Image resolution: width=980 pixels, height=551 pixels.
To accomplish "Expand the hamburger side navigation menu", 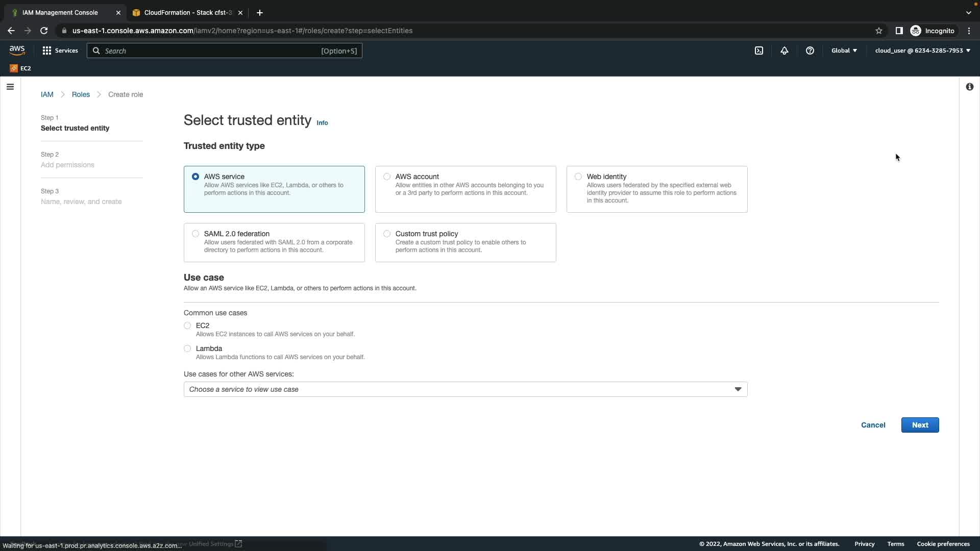I will (x=10, y=87).
